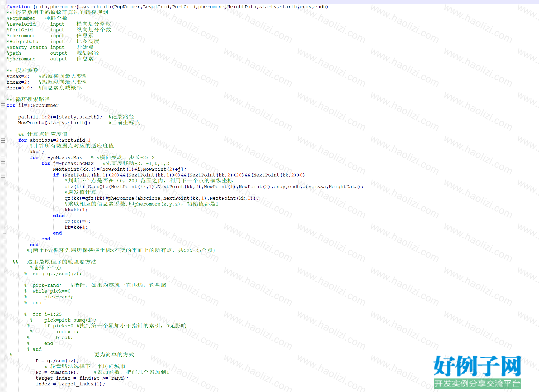Click the '%HeightData input' comment line
Image resolution: width=539 pixels, height=392 pixels.
[53, 42]
